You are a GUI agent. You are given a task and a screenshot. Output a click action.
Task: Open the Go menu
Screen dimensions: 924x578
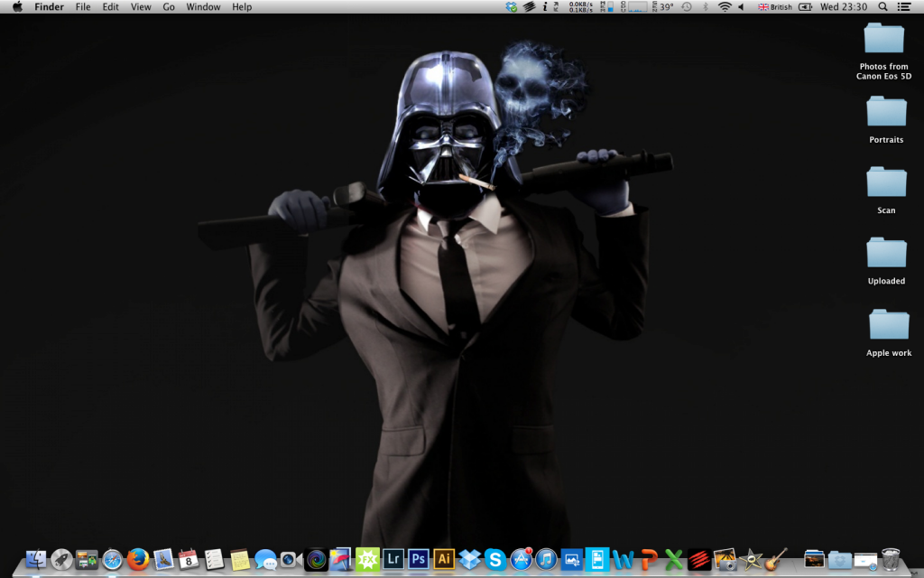169,7
